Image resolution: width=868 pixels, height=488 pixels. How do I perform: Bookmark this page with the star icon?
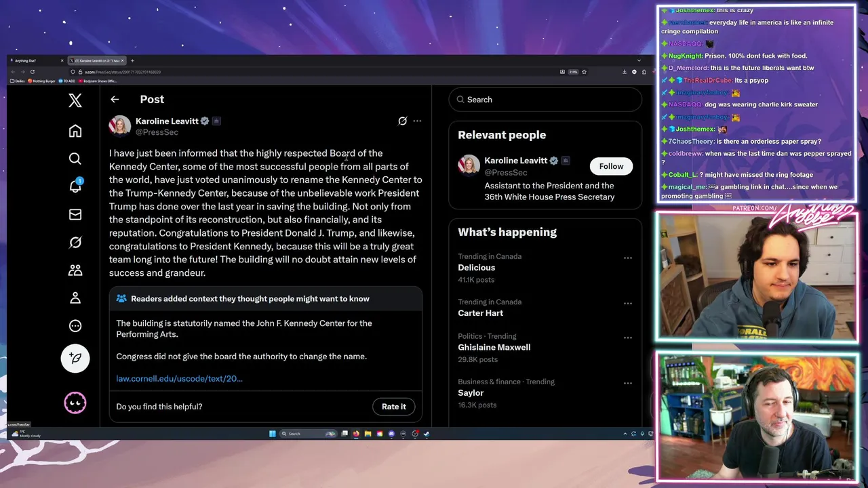pyautogui.click(x=584, y=72)
